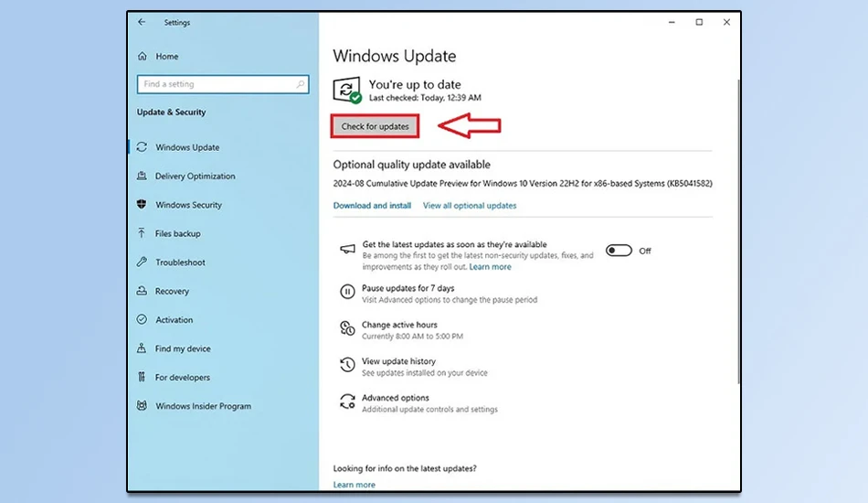
Task: Click 'Optional quality update available' heading
Action: (411, 165)
